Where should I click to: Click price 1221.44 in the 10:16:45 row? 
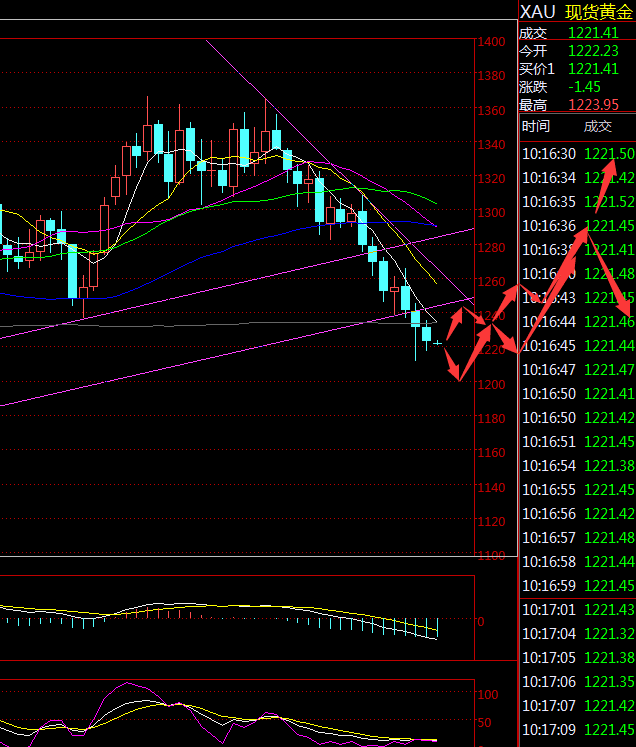(x=609, y=345)
